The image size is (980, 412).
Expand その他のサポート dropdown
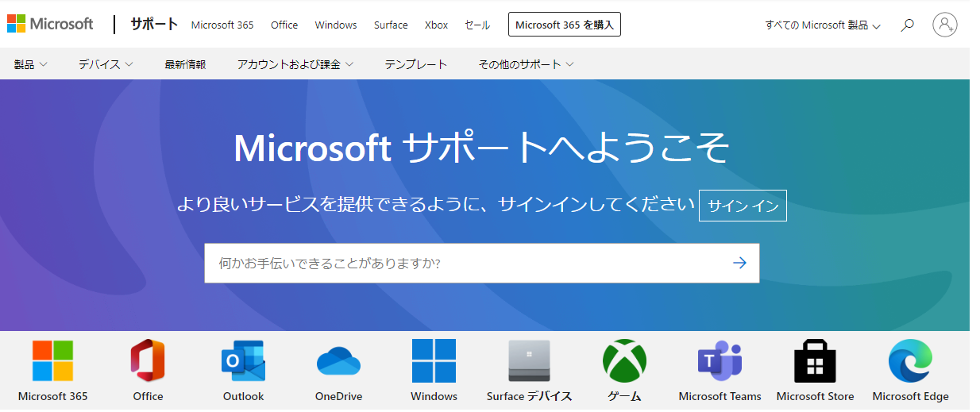pyautogui.click(x=526, y=64)
